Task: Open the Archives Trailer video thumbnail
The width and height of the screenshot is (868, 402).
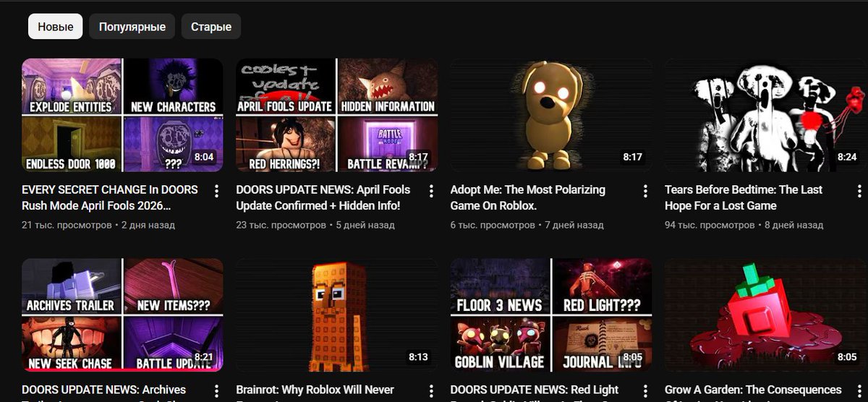Action: tap(122, 315)
